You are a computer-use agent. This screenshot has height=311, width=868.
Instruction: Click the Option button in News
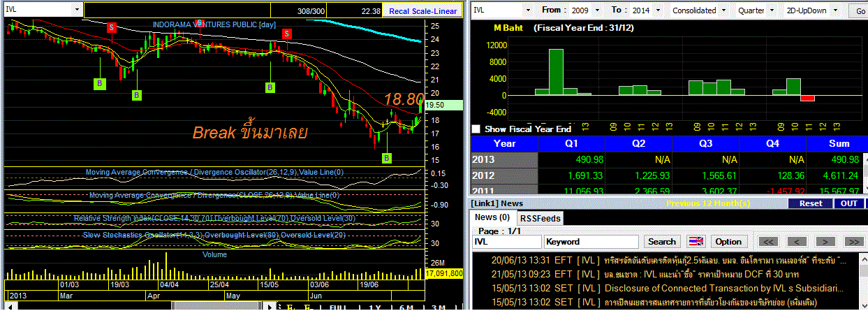tap(729, 242)
